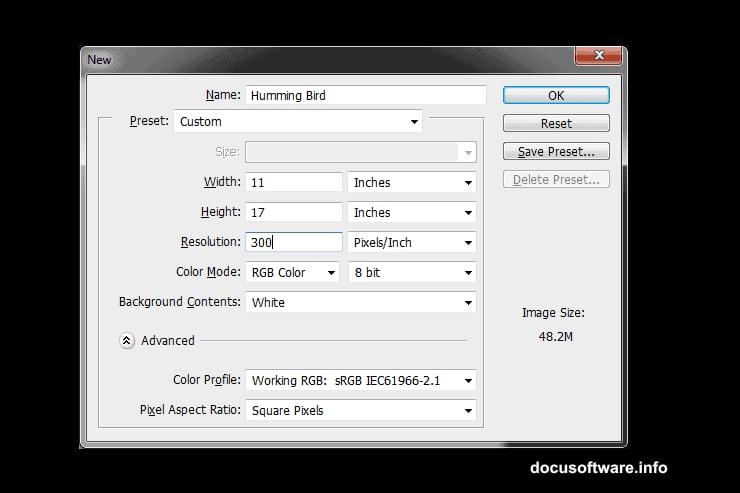
Task: Click the Width input field
Action: (x=293, y=182)
